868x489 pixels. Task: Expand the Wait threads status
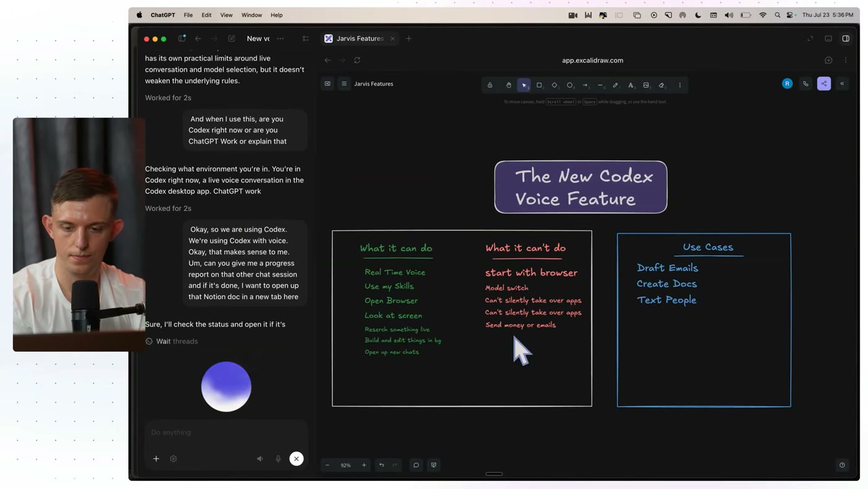pyautogui.click(x=172, y=341)
